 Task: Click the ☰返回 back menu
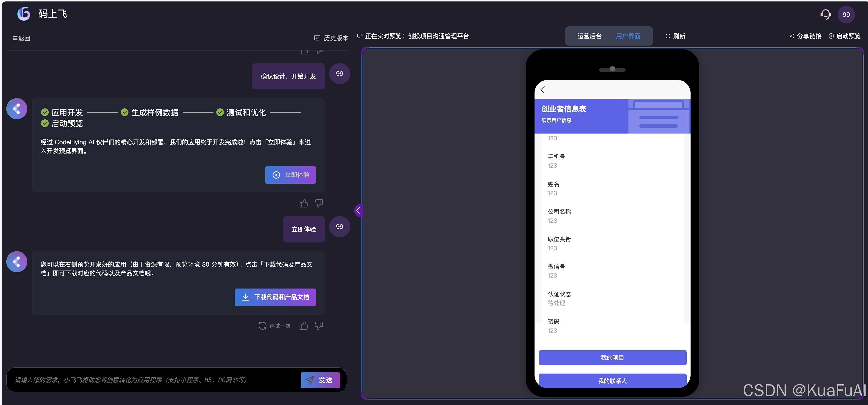tap(21, 38)
